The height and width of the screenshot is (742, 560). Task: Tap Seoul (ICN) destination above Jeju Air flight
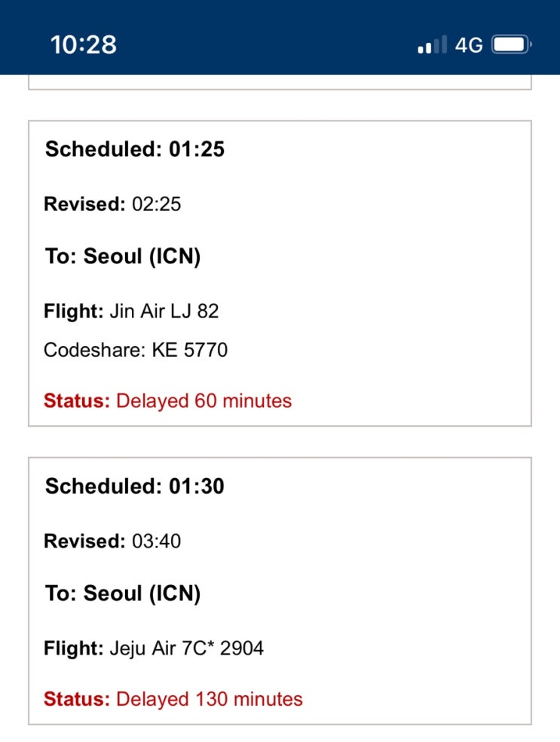(x=142, y=594)
